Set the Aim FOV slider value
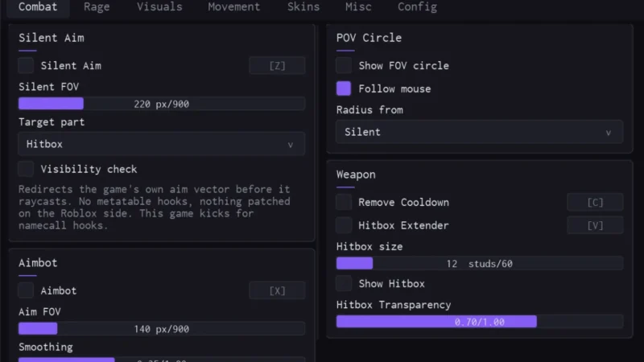Image resolution: width=644 pixels, height=362 pixels. 162,329
